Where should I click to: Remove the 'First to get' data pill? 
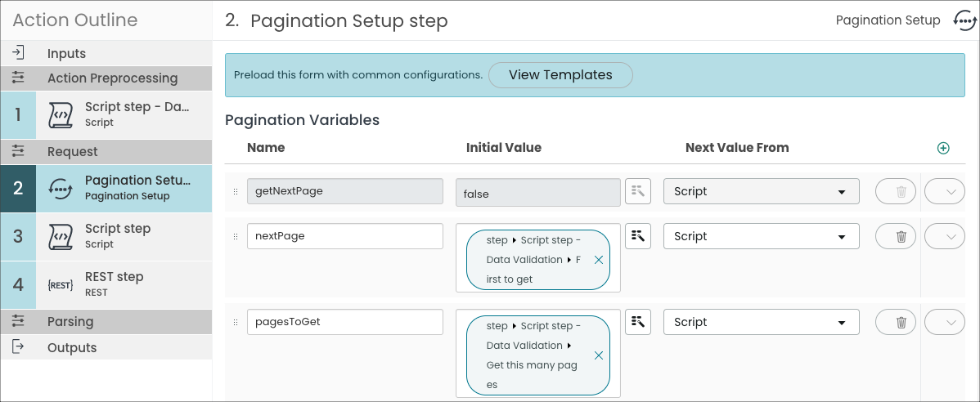(x=598, y=260)
